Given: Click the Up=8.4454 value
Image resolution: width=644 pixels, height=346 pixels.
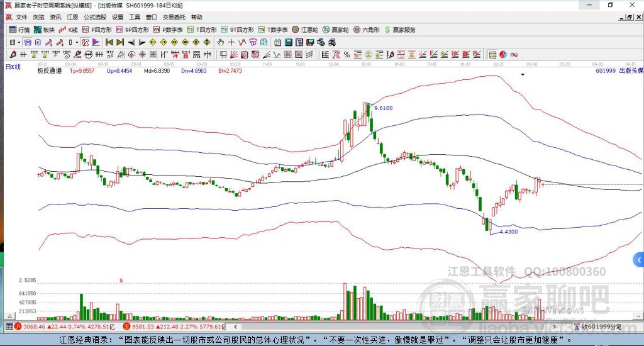Looking at the screenshot, I should (x=119, y=70).
